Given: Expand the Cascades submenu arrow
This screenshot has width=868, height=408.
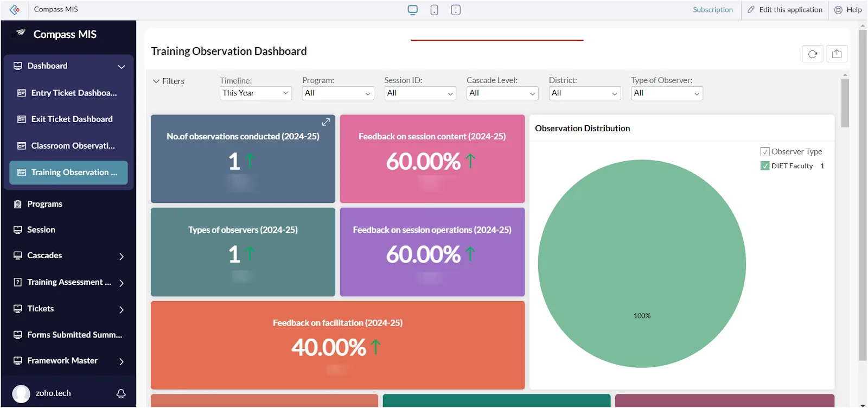Looking at the screenshot, I should [x=122, y=256].
